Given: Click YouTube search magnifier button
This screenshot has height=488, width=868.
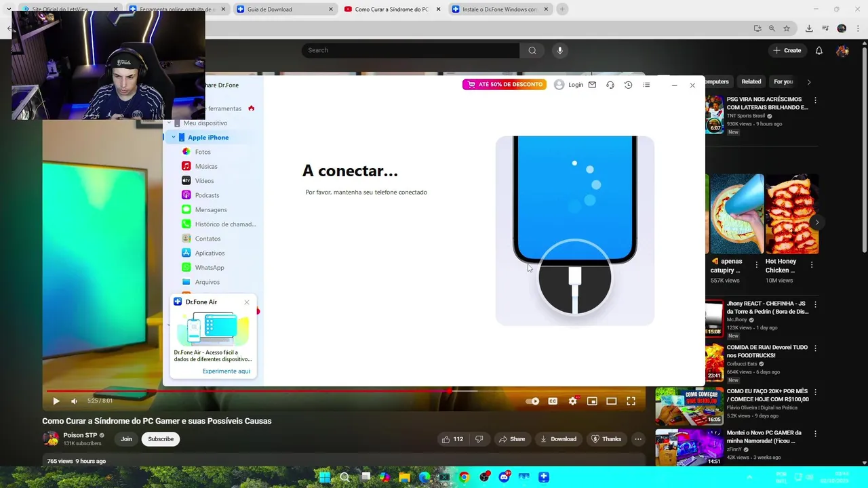Looking at the screenshot, I should click(x=532, y=50).
